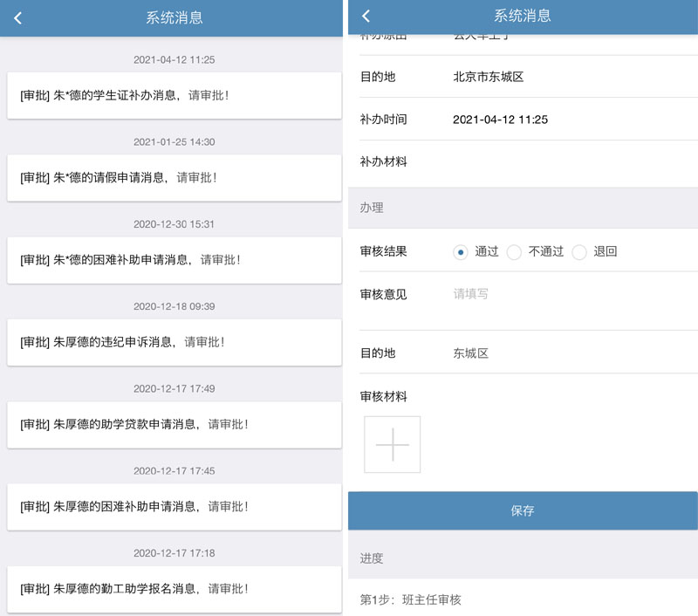Viewport: 698px width, 616px height.
Task: Tap back arrow on right approval form
Action: (x=366, y=16)
